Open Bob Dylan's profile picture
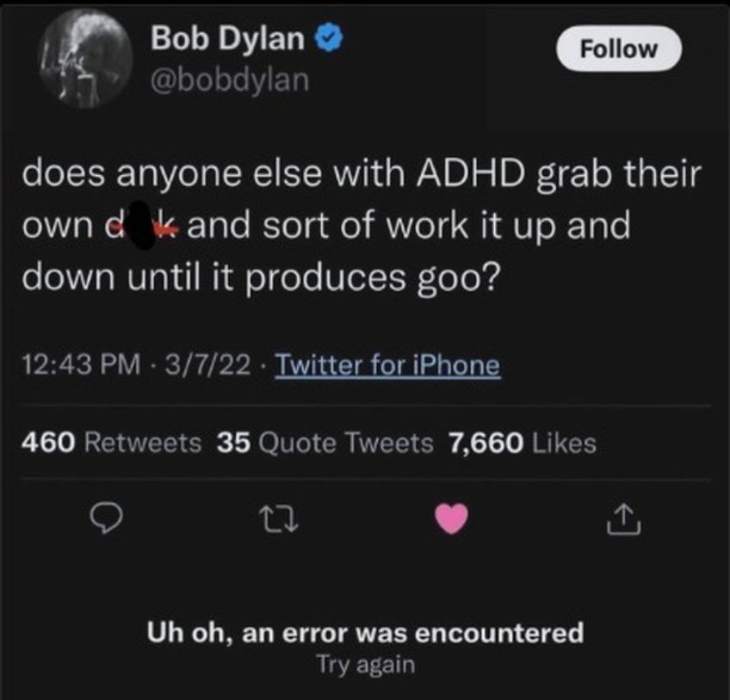Viewport: 730px width, 700px height. click(87, 60)
